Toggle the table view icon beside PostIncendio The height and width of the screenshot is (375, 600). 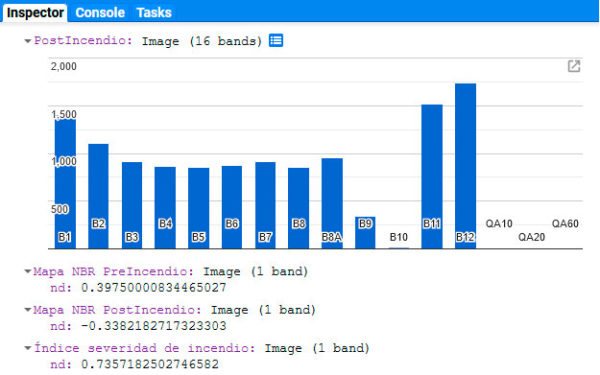276,40
